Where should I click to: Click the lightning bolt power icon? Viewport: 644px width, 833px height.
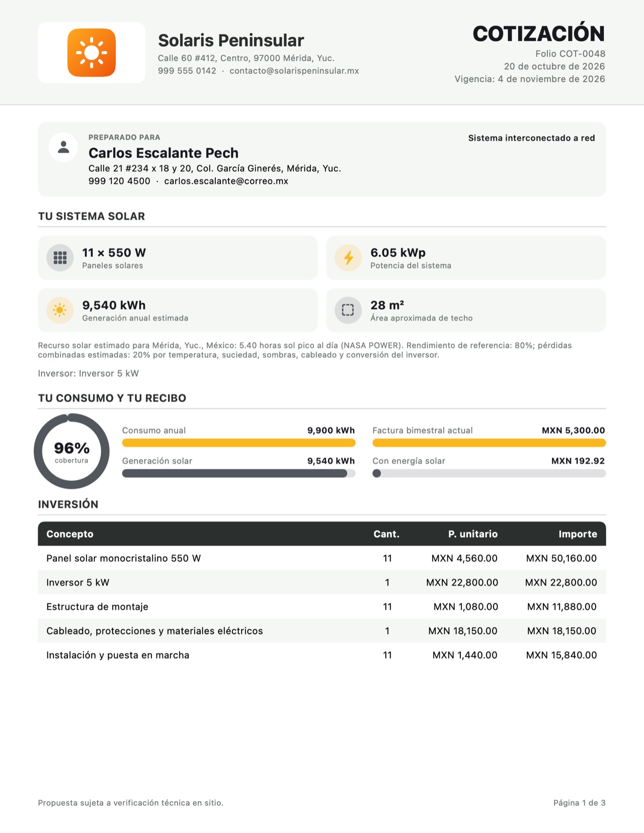click(x=348, y=258)
